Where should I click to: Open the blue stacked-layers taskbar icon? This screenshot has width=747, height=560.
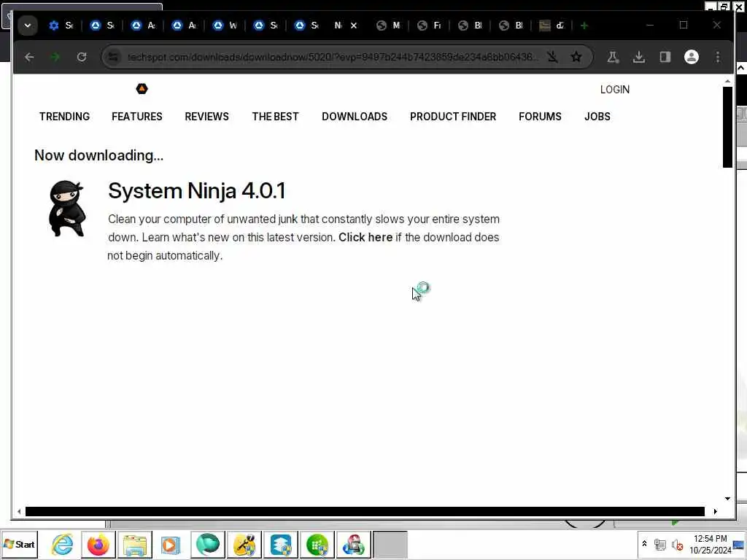281,544
